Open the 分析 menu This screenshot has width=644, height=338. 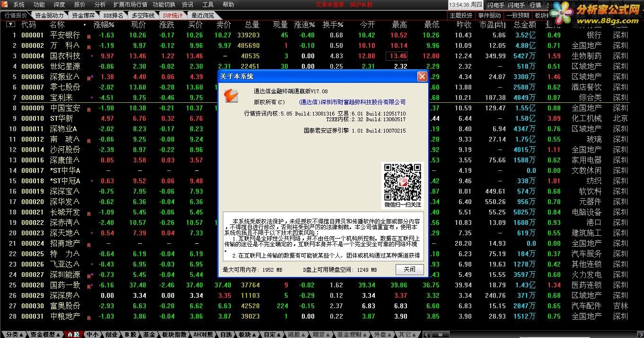tap(100, 4)
